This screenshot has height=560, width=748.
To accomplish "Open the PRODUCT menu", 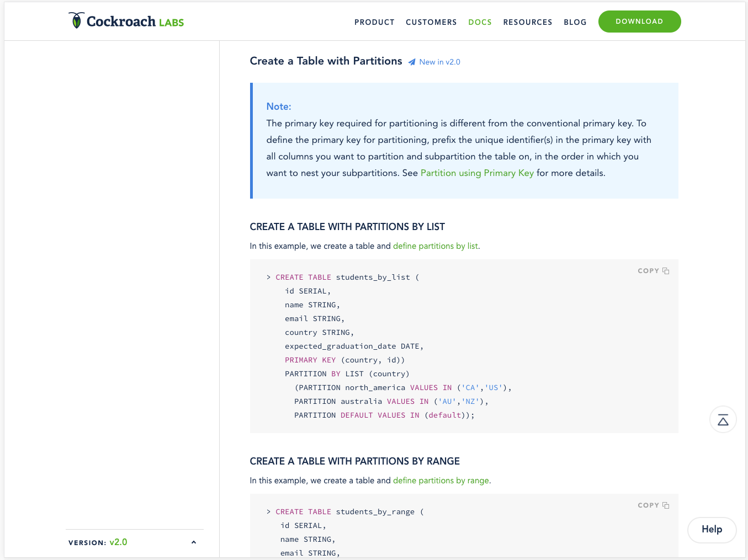I will tap(374, 22).
